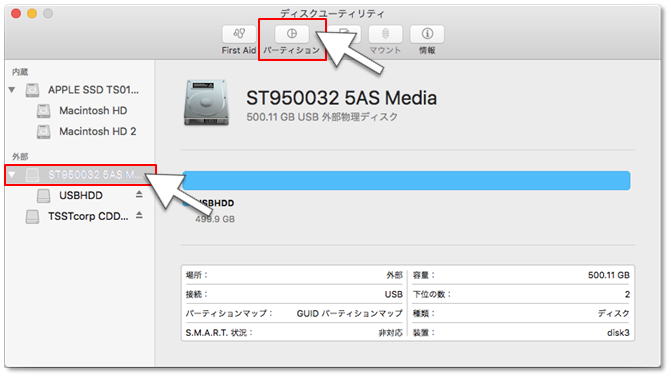Collapse the ST950032 5AS disclosure triangle
Viewport: 671px width, 378px height.
click(x=12, y=175)
